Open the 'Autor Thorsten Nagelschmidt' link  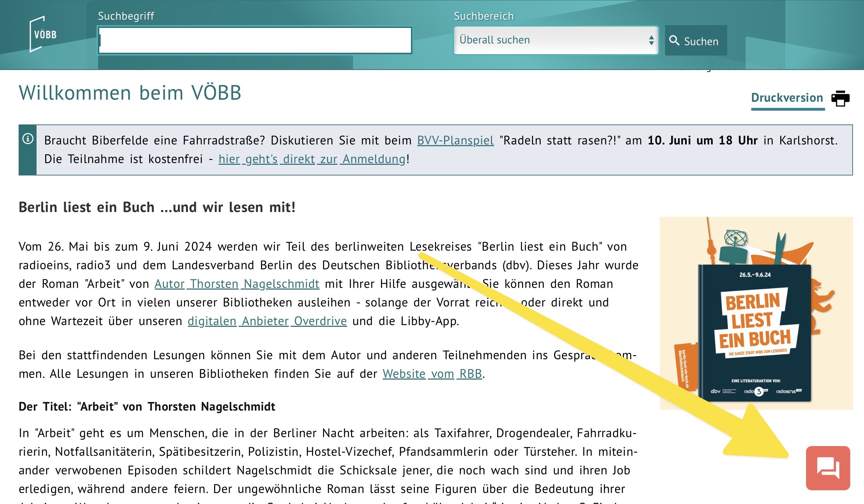coord(237,284)
